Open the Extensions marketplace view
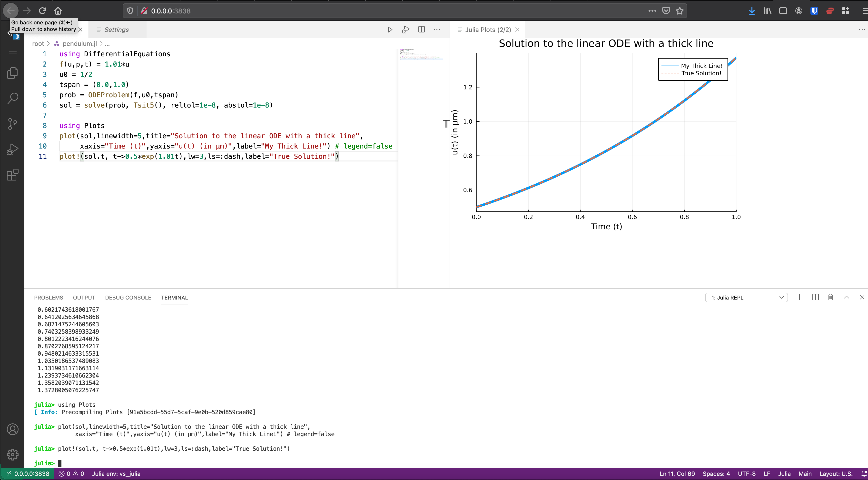 pos(12,175)
